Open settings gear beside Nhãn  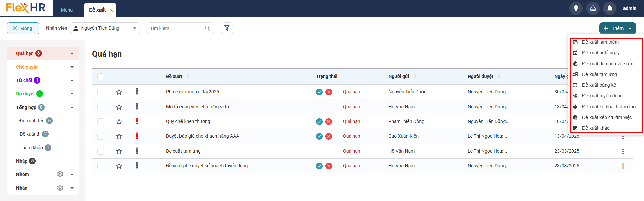[x=60, y=188]
